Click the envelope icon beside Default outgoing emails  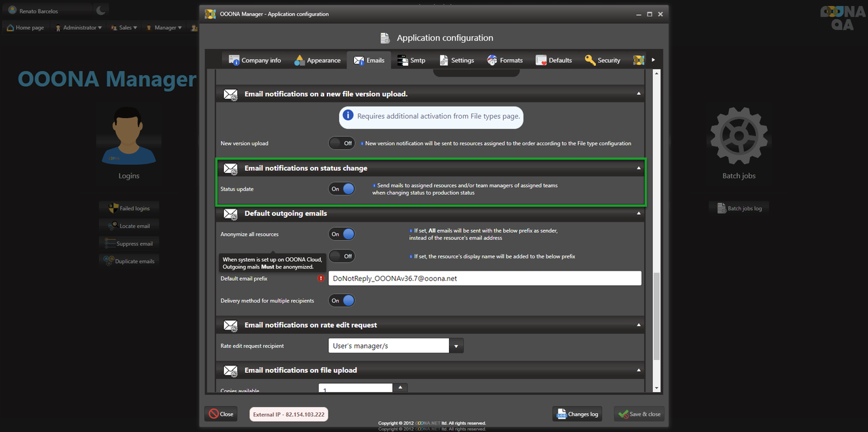pyautogui.click(x=231, y=214)
